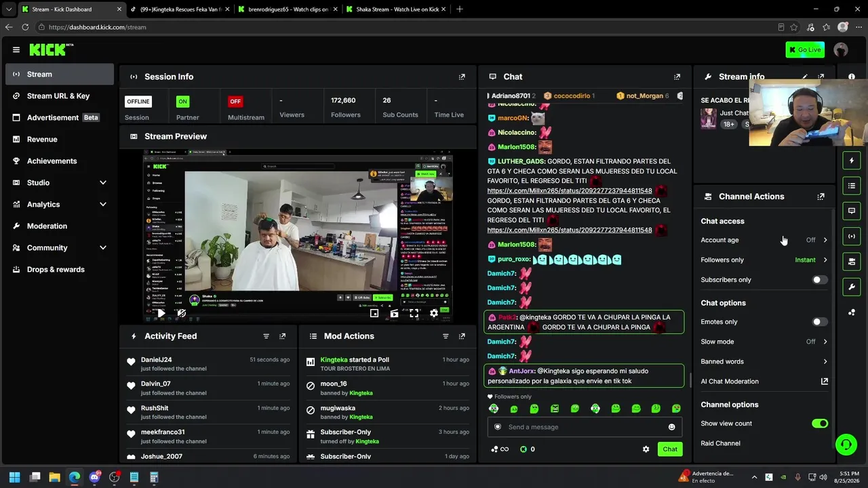Filter the Activity Feed list

click(x=266, y=336)
